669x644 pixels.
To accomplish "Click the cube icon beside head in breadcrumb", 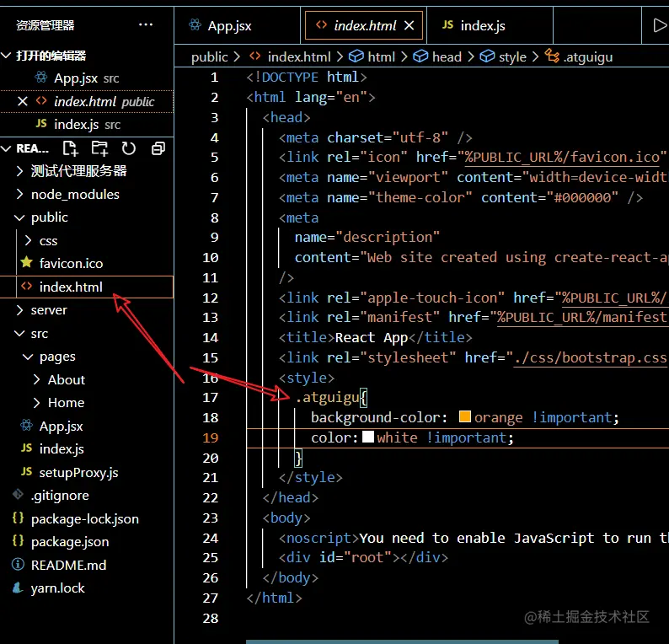I will [420, 56].
